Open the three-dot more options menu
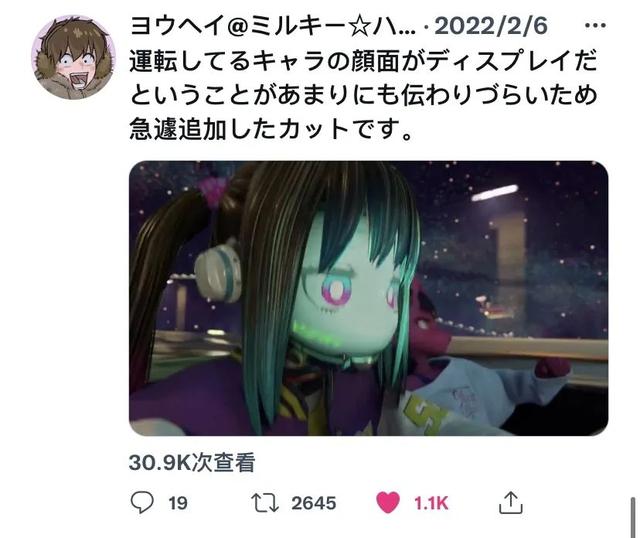This screenshot has height=538, width=640. coord(595,26)
